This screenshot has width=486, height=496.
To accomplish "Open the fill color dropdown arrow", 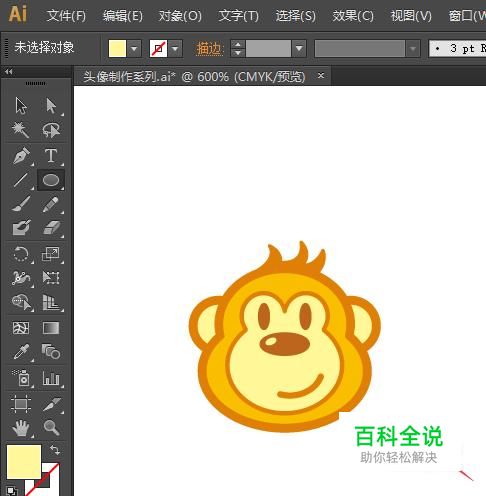I will pyautogui.click(x=134, y=49).
